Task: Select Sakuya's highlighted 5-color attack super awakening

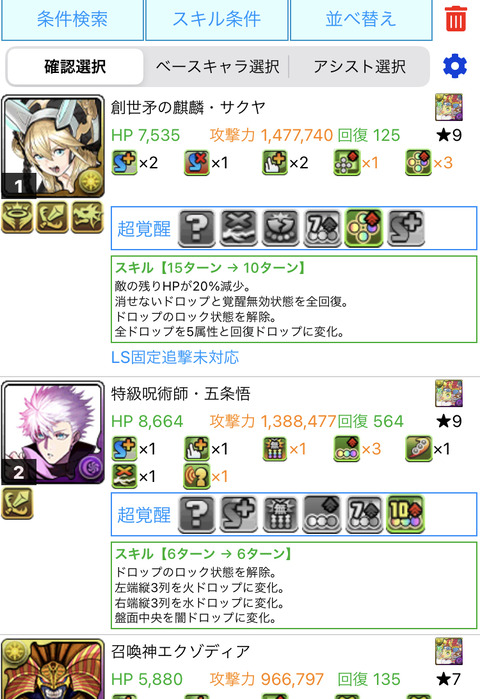Action: (x=364, y=228)
